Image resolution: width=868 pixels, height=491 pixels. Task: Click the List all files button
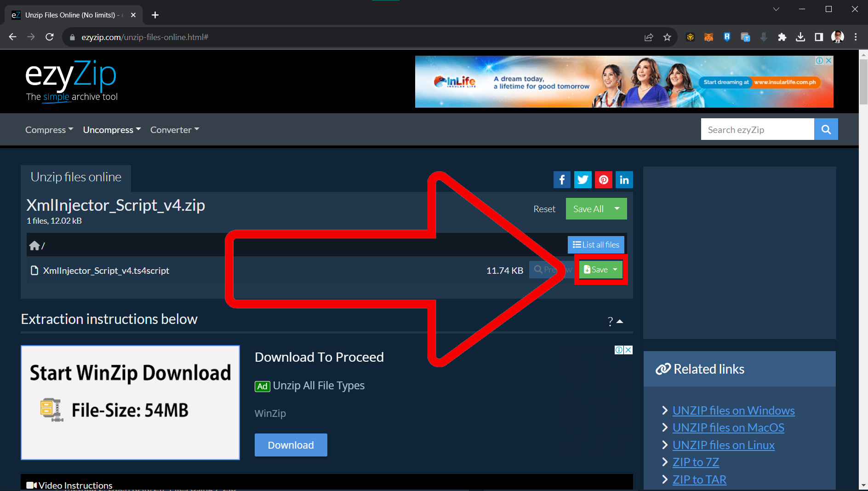tap(595, 244)
